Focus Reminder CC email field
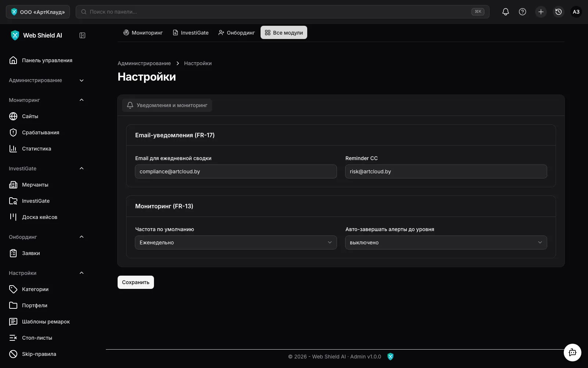This screenshot has width=588, height=368. point(446,171)
